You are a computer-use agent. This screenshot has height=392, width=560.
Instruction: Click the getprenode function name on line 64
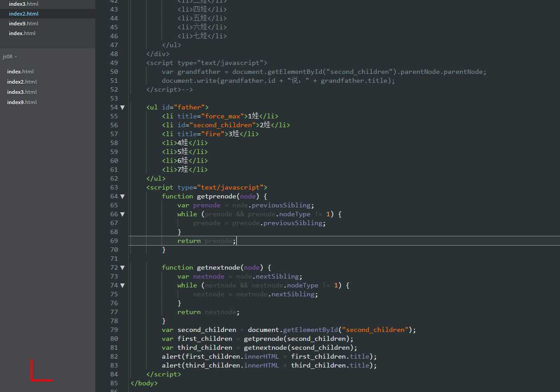(x=216, y=196)
